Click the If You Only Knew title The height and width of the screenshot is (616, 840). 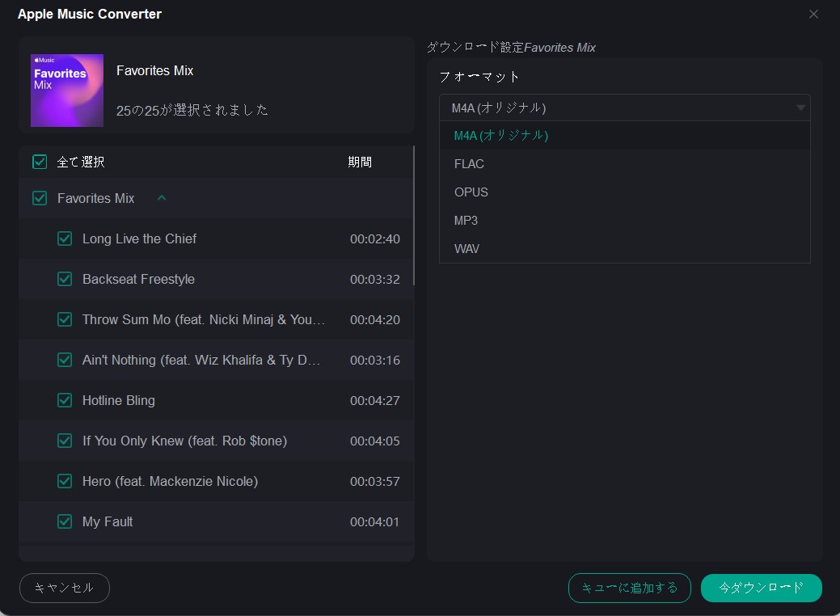[x=185, y=441]
